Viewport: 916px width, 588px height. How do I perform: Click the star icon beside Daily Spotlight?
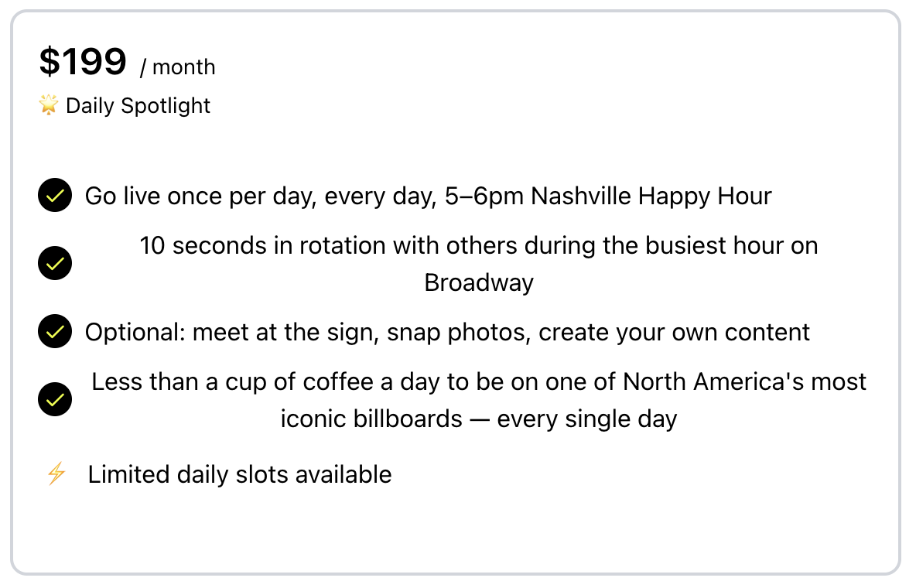[49, 105]
